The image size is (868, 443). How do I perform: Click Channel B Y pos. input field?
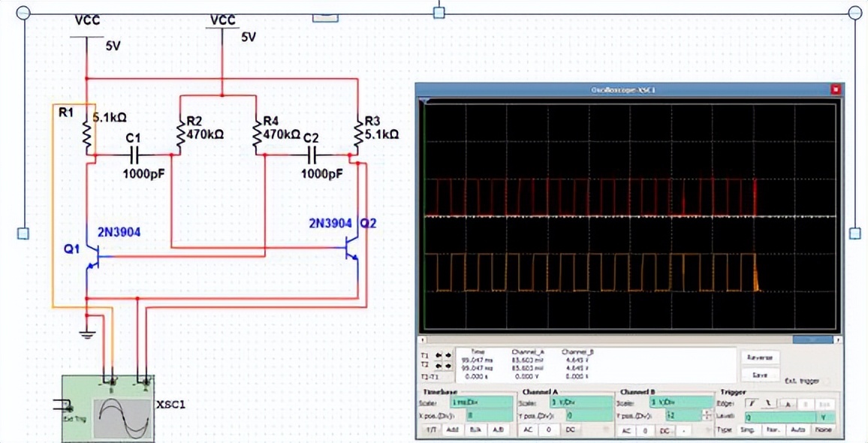683,416
